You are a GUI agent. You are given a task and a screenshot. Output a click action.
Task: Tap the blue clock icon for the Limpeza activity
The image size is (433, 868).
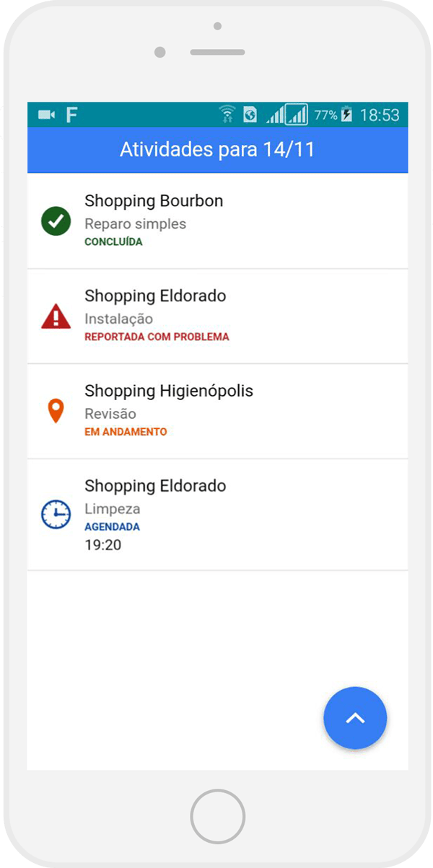pyautogui.click(x=56, y=515)
